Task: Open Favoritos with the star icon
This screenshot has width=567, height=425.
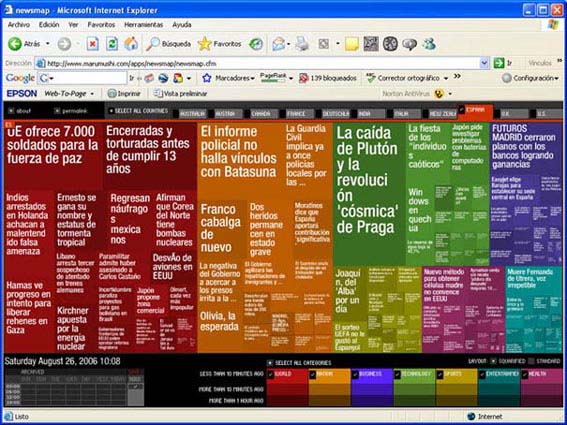Action: pos(219,44)
